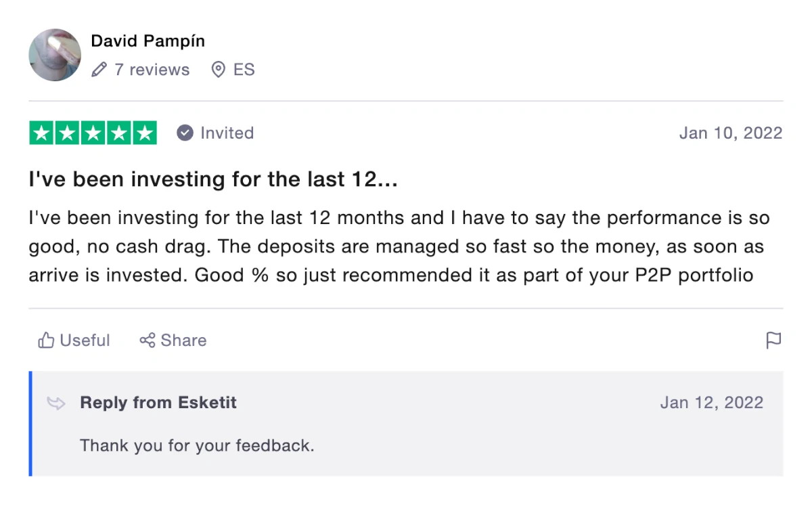This screenshot has height=505, width=812.
Task: Click the Invited label text
Action: coord(227,133)
